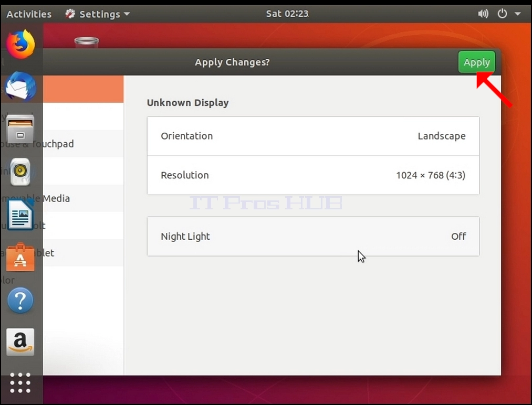
Task: Change the Orientation Landscape setting
Action: click(x=313, y=136)
